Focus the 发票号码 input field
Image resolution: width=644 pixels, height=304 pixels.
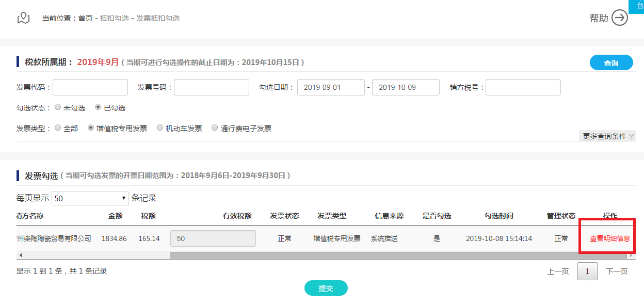212,87
